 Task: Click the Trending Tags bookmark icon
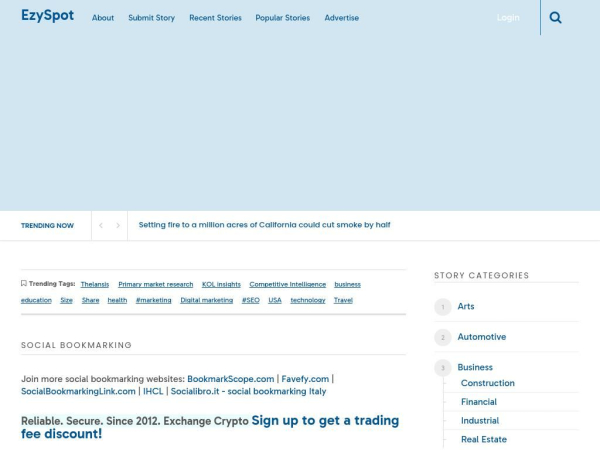pos(24,283)
